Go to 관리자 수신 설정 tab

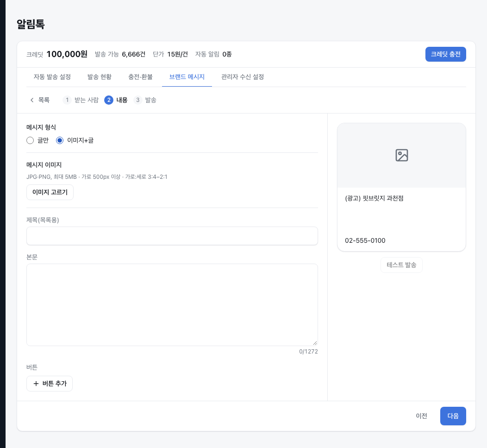pos(243,77)
